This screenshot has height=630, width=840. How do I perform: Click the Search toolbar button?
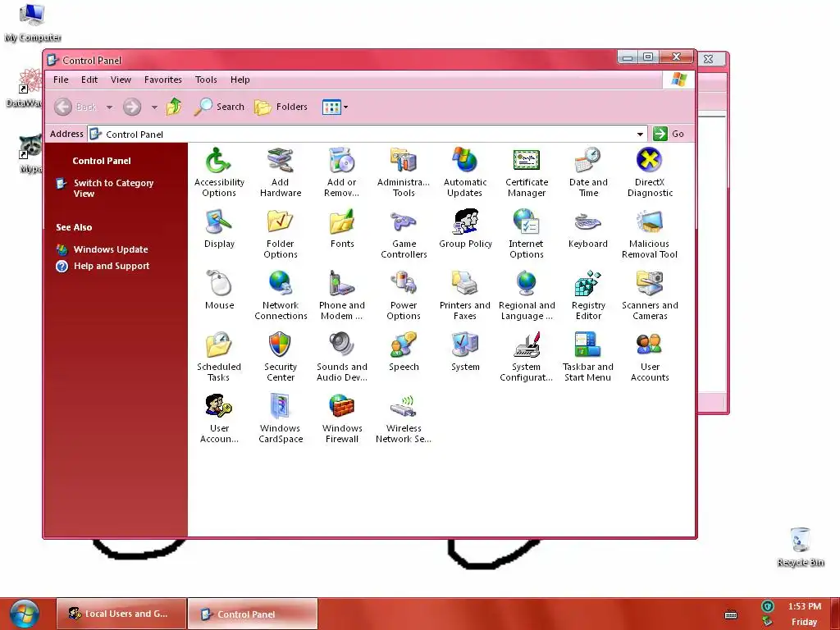[219, 107]
